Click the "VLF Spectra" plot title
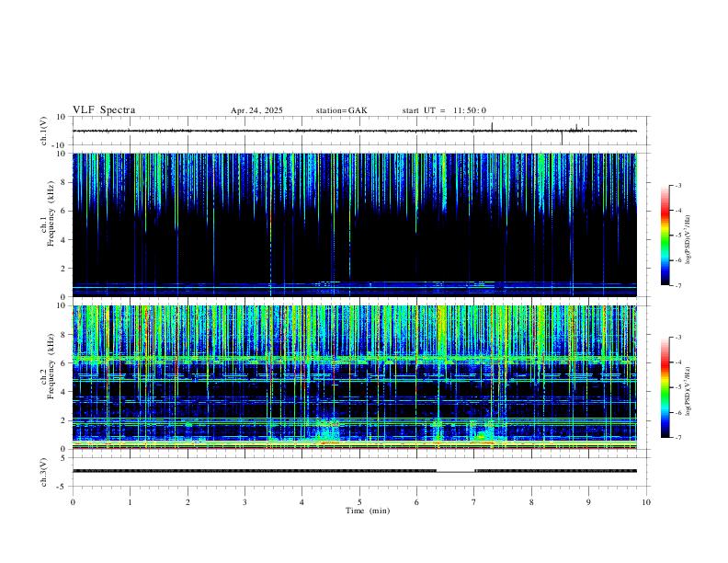The width and height of the screenshot is (728, 563). tap(104, 110)
